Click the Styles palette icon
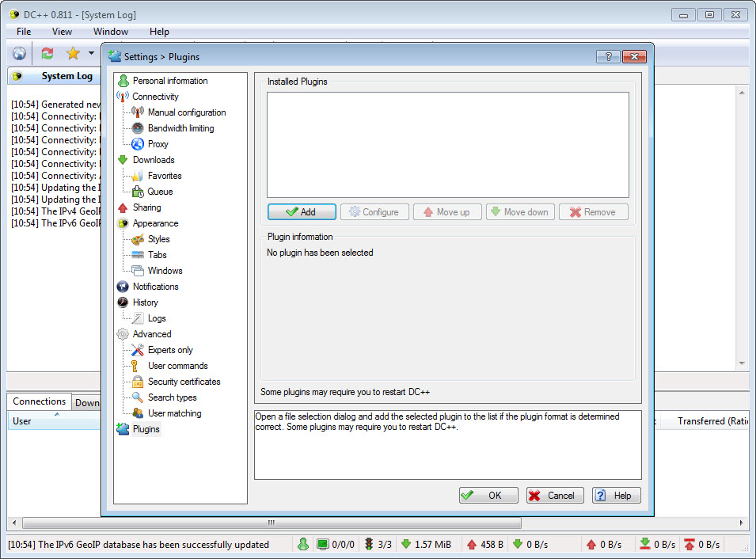Image resolution: width=756 pixels, height=559 pixels. (x=138, y=239)
